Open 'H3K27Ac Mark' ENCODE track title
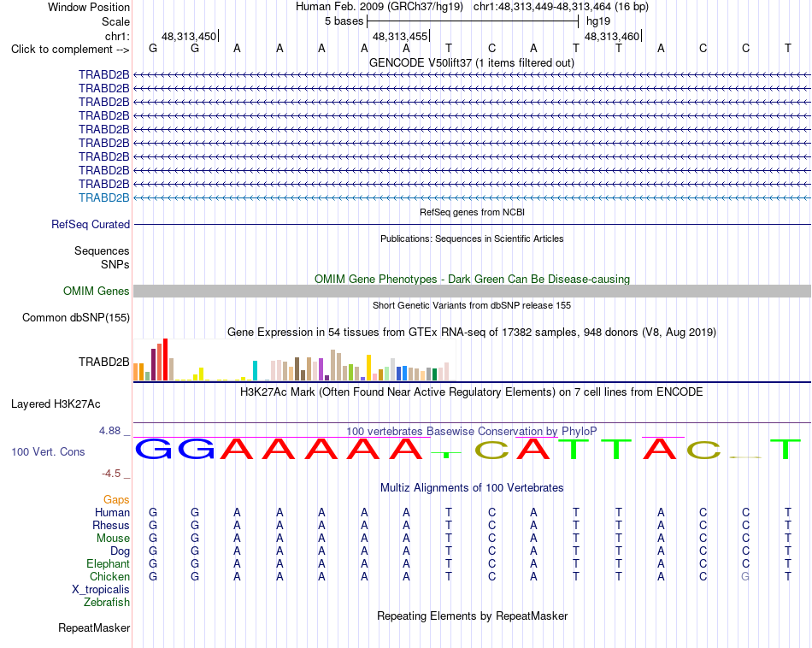This screenshot has width=812, height=648. [x=472, y=392]
